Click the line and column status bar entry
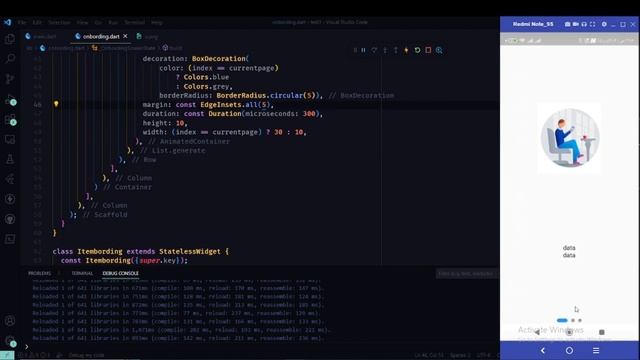This screenshot has height=360, width=640. click(x=429, y=355)
